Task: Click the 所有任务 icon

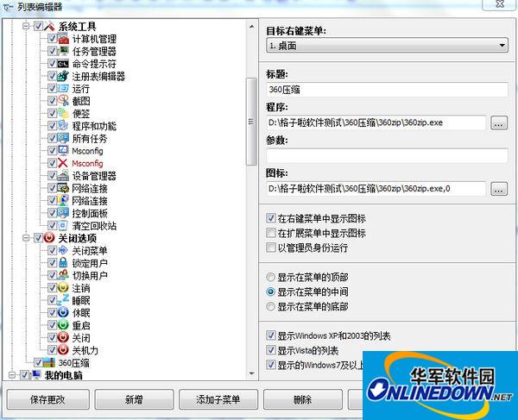Action: tap(63, 138)
